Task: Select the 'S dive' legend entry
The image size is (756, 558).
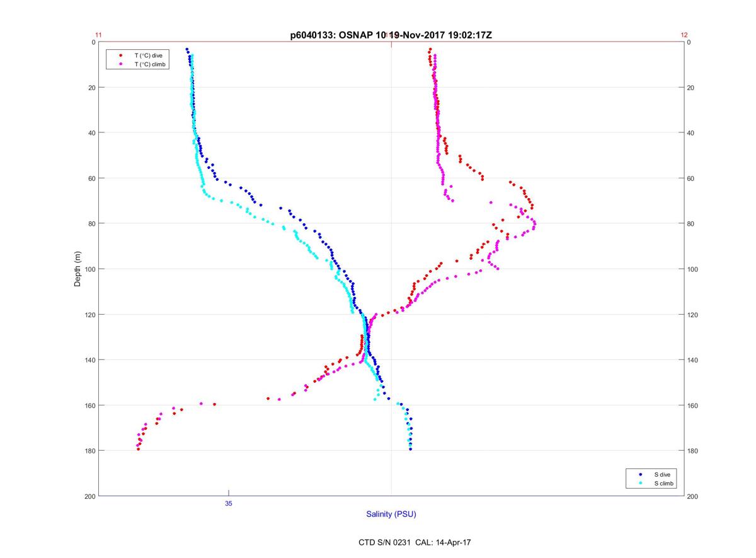Action: [x=663, y=474]
